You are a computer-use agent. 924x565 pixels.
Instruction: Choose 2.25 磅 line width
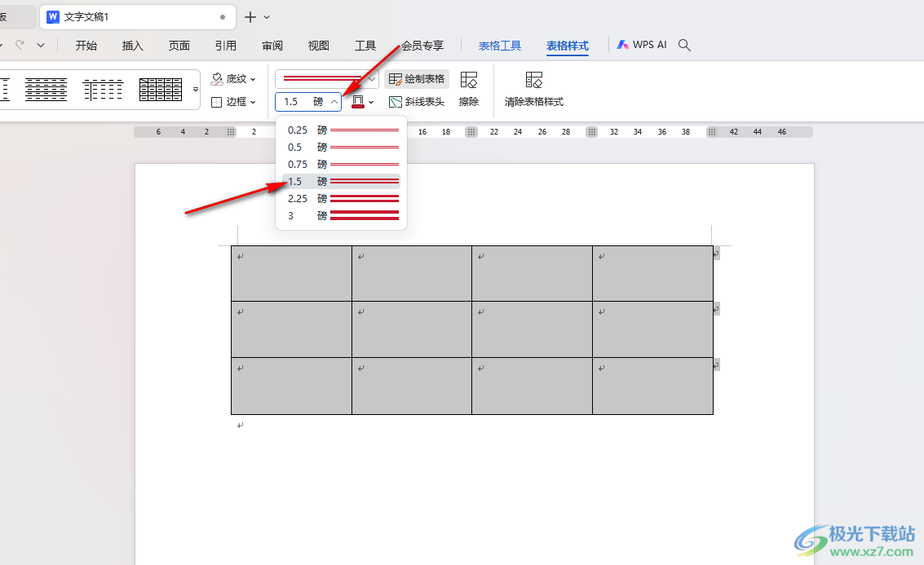click(x=341, y=199)
